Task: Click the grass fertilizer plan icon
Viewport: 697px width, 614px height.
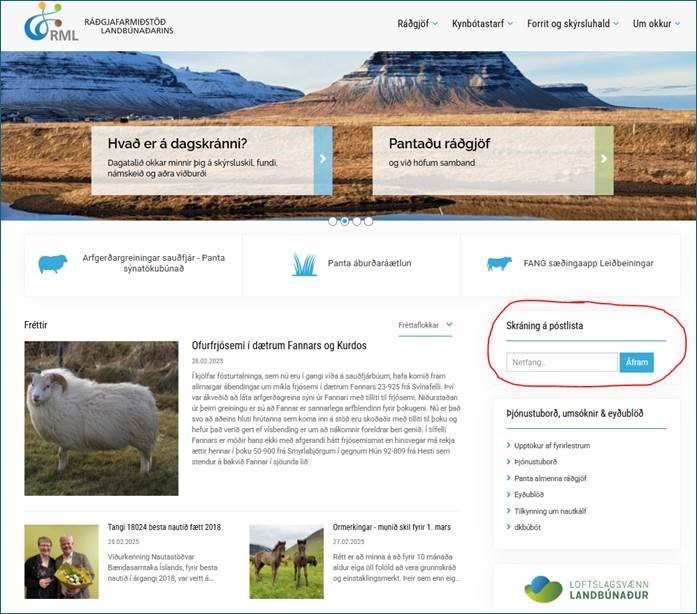Action: pos(304,264)
